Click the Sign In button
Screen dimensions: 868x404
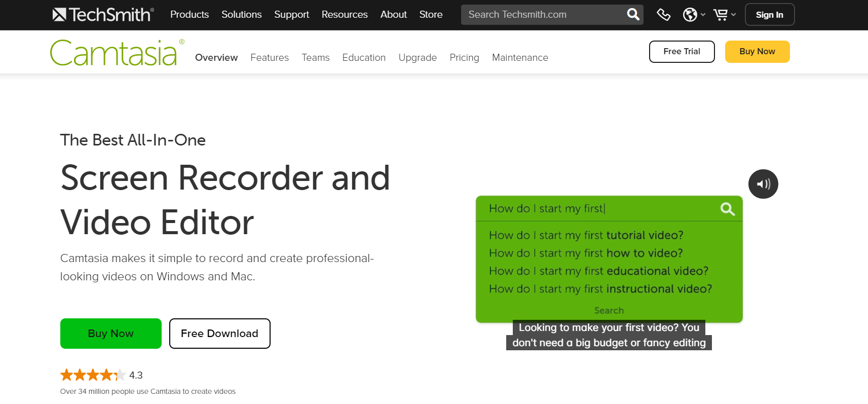[769, 15]
